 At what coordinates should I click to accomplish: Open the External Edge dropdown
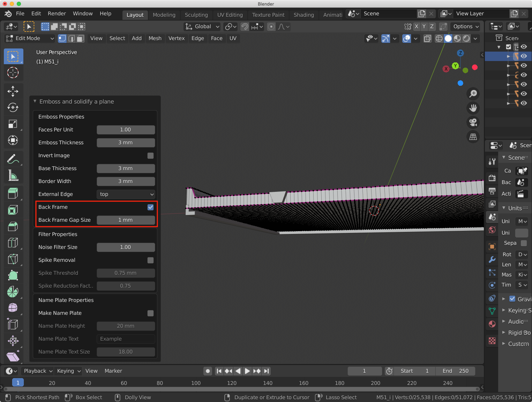[x=126, y=194]
